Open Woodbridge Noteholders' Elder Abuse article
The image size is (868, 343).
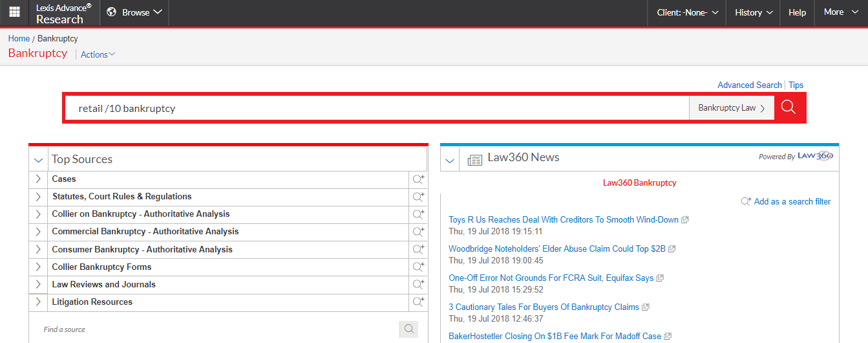[x=557, y=249]
